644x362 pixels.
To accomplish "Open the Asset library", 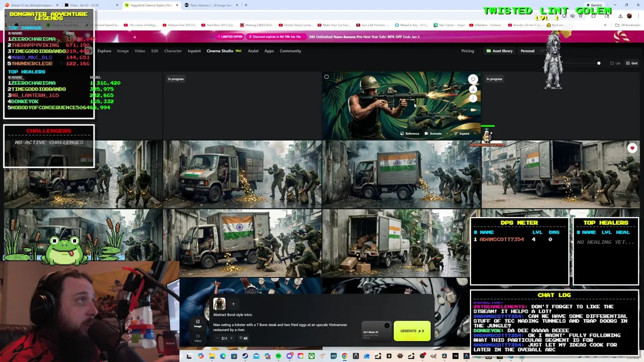I will (x=500, y=51).
